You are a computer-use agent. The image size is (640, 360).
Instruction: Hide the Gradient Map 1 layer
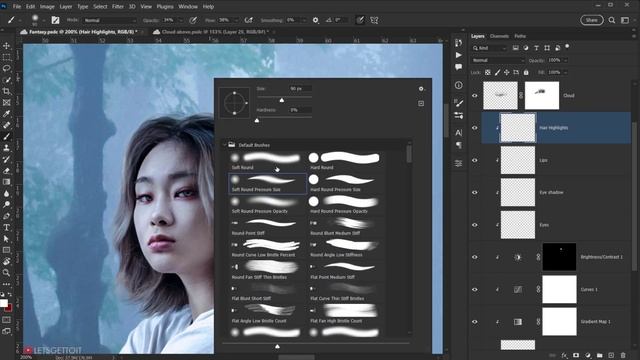pyautogui.click(x=475, y=322)
